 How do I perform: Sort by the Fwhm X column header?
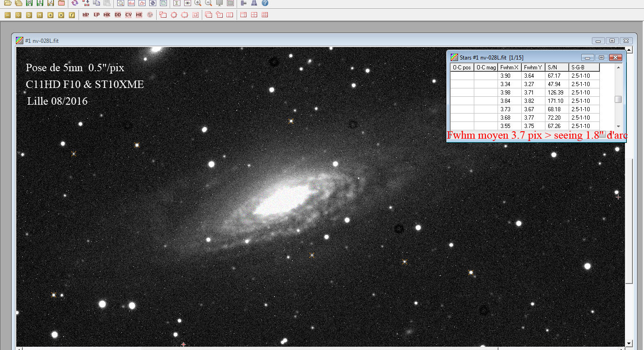[510, 67]
